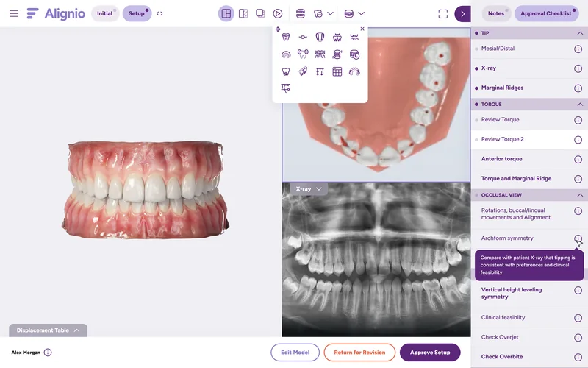Check off Mesial/Distal checklist item

point(476,49)
